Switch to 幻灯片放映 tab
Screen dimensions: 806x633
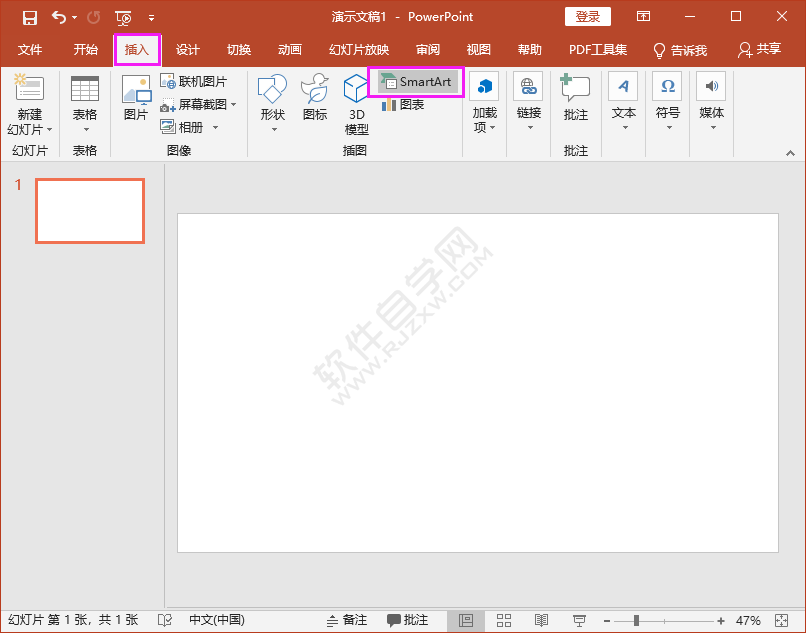(359, 50)
